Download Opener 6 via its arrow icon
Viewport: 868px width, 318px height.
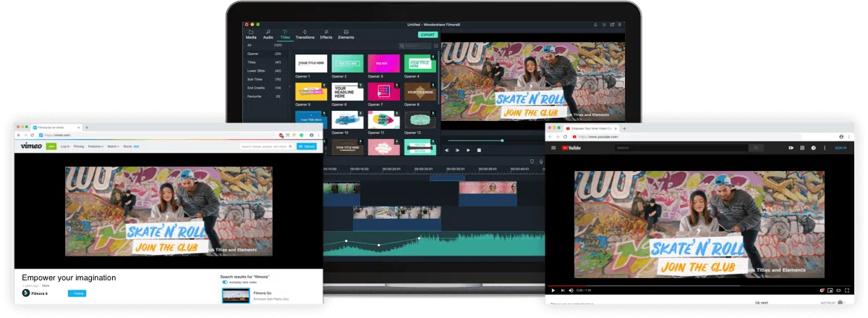coord(361,85)
